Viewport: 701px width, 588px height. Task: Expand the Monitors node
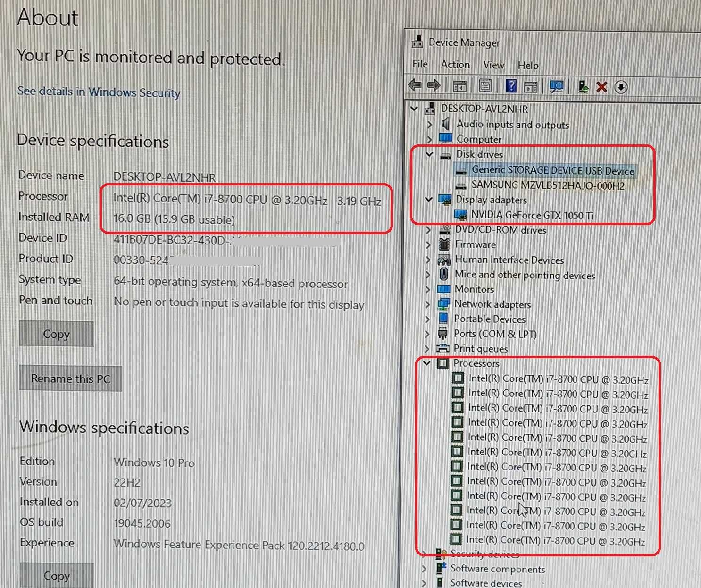[428, 289]
